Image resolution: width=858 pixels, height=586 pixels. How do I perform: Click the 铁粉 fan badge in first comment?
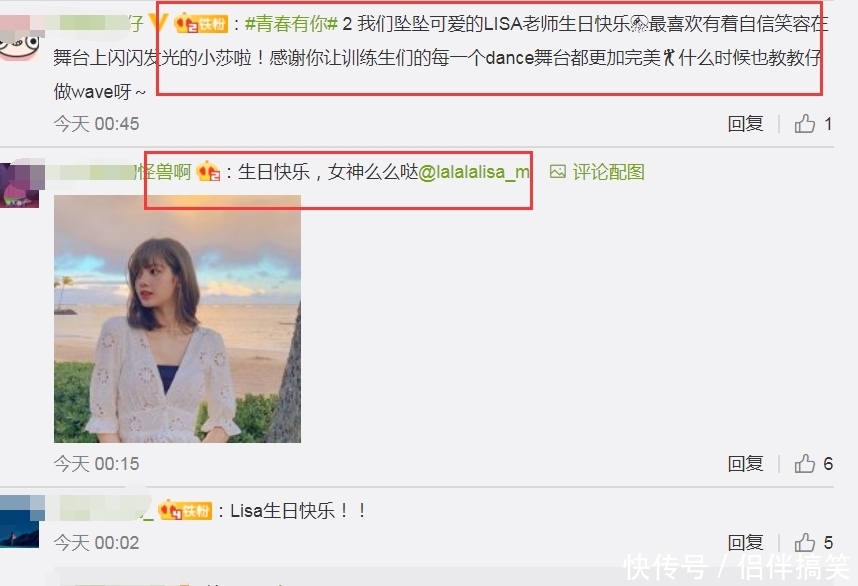point(200,24)
